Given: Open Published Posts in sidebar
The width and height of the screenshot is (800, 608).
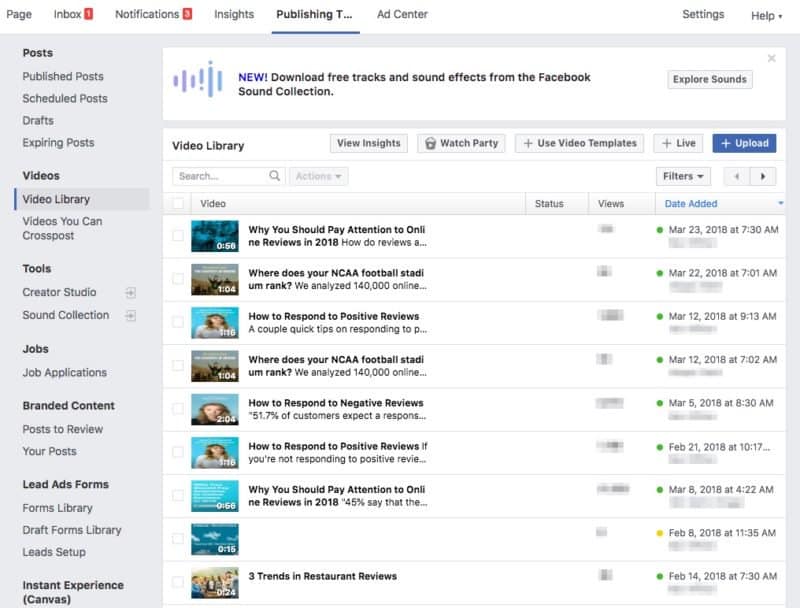Looking at the screenshot, I should pyautogui.click(x=63, y=76).
